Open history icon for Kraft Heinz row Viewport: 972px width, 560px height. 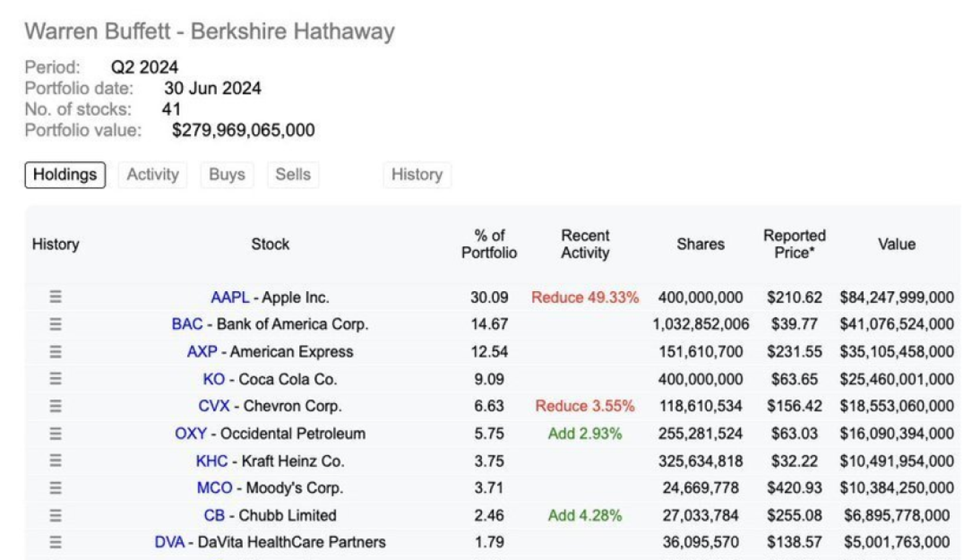point(55,460)
